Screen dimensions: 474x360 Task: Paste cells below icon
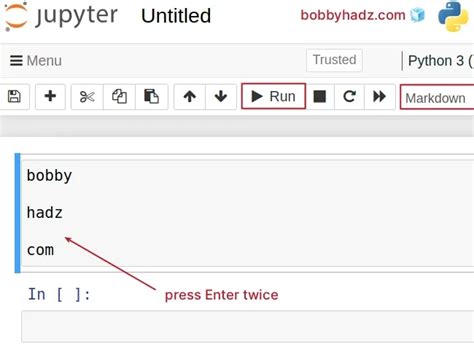pyautogui.click(x=151, y=97)
